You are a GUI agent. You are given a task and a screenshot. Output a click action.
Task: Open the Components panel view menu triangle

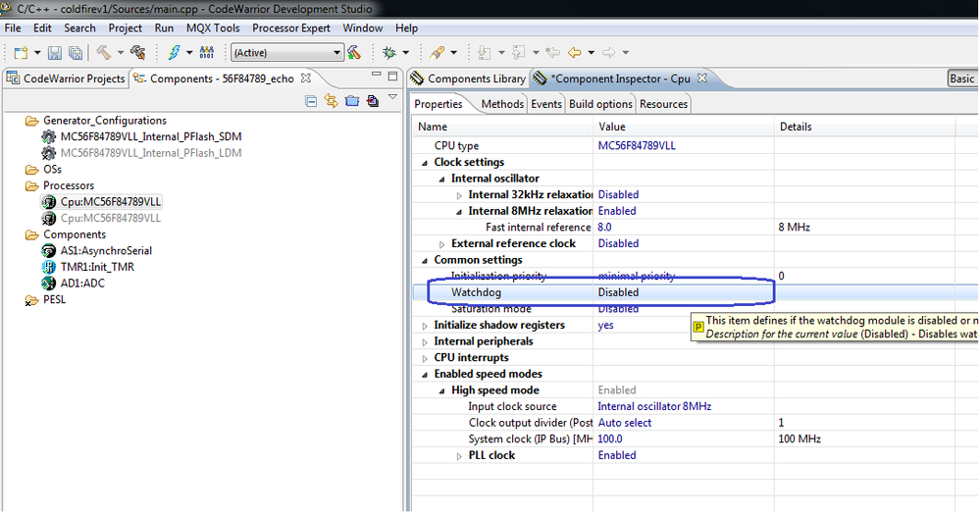point(392,97)
